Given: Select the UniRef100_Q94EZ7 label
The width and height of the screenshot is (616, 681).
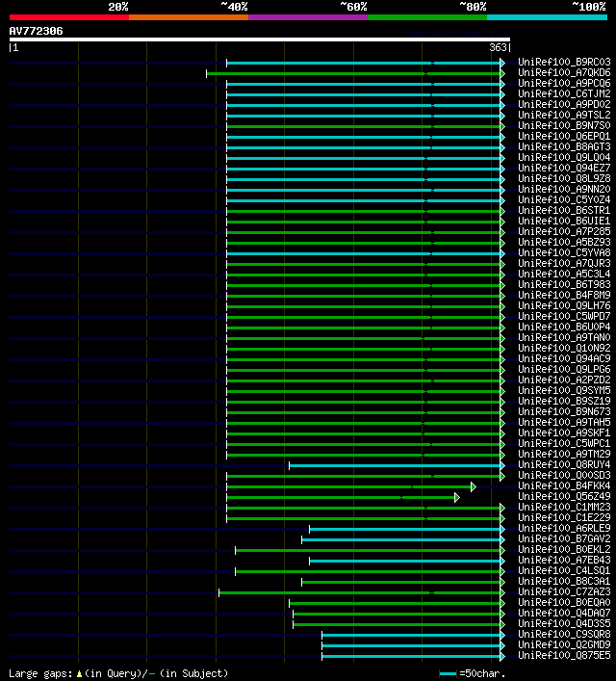Looking at the screenshot, I should (564, 168).
